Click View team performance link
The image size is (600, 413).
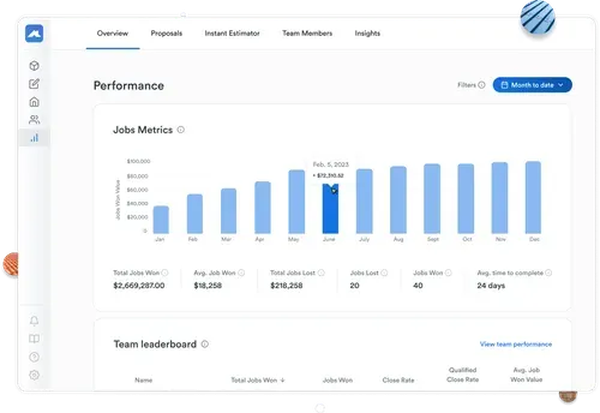point(515,344)
